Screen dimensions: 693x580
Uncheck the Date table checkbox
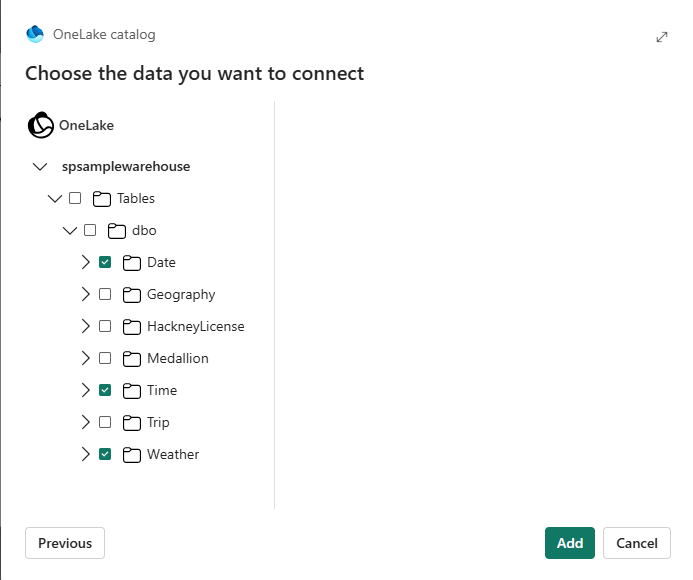point(105,262)
